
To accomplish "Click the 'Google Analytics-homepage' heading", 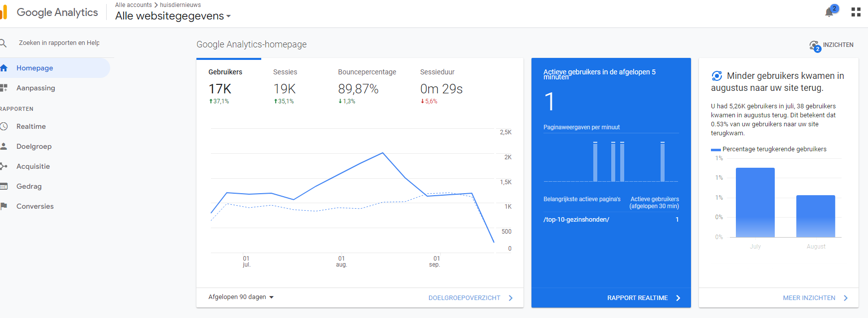I will coord(251,44).
